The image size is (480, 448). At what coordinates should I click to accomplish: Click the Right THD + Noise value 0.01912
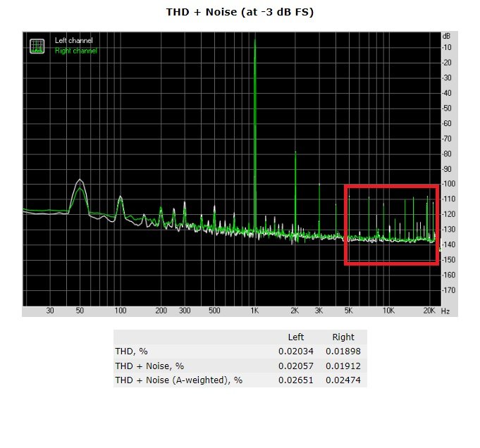[x=343, y=366]
